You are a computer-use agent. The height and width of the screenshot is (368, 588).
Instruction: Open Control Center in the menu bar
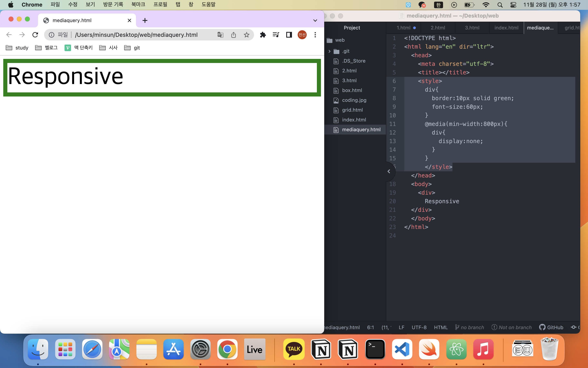513,5
